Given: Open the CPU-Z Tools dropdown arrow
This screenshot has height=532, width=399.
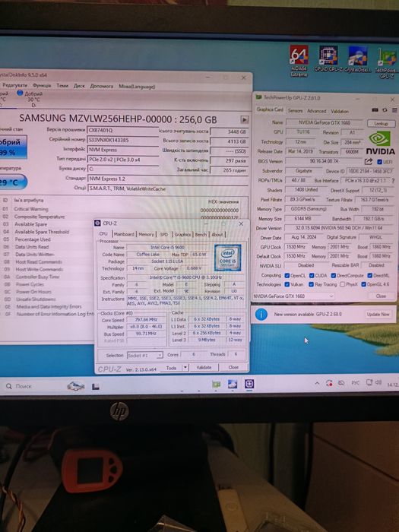Looking at the screenshot, I should 185,367.
